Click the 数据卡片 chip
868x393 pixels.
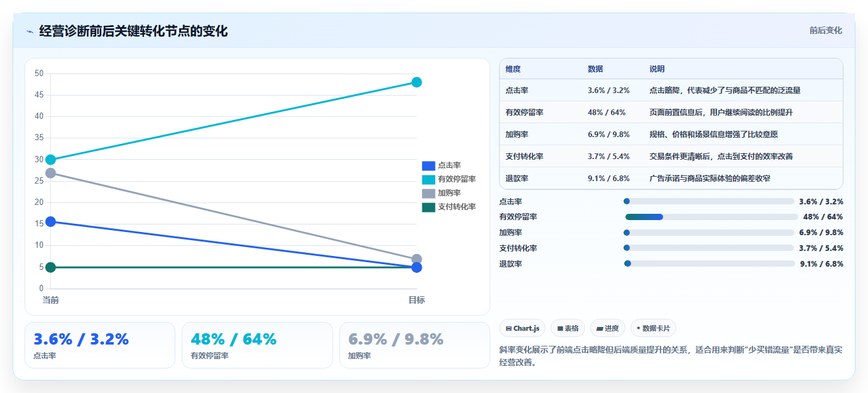[653, 328]
